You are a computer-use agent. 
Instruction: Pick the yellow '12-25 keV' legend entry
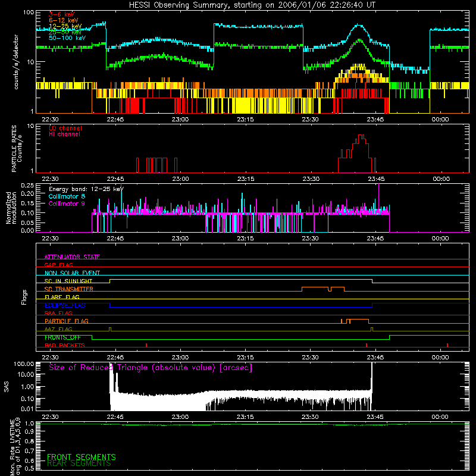65,26
